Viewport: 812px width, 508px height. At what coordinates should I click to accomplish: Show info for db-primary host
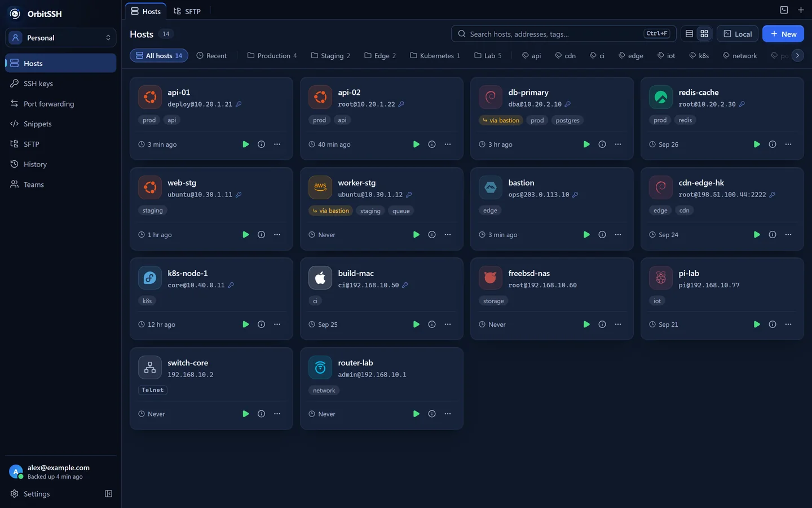click(602, 144)
